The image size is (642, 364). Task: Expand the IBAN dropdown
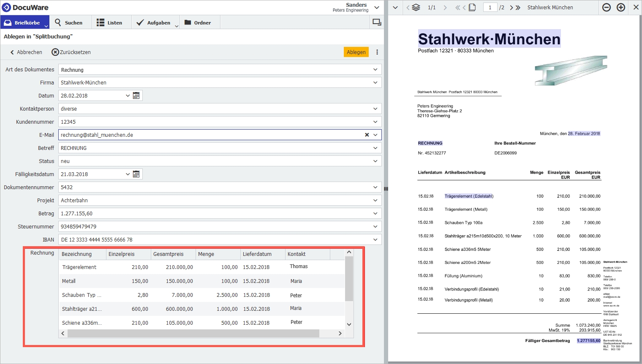click(x=375, y=240)
